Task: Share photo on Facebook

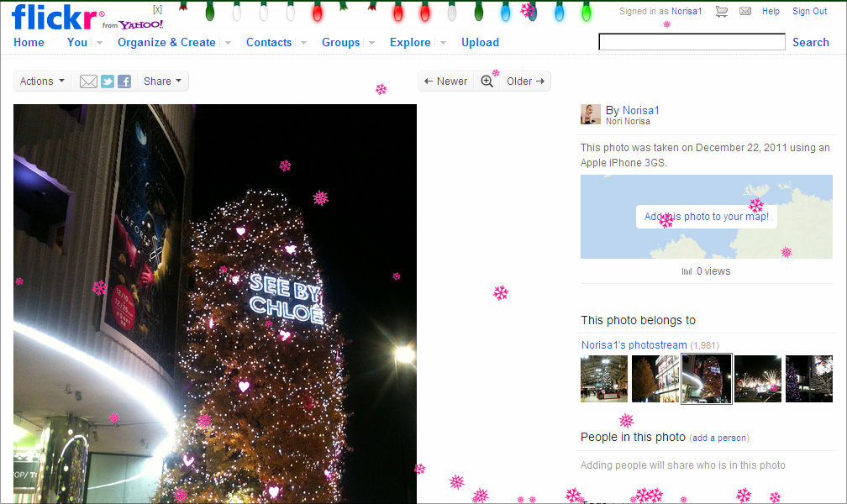Action: click(x=124, y=81)
